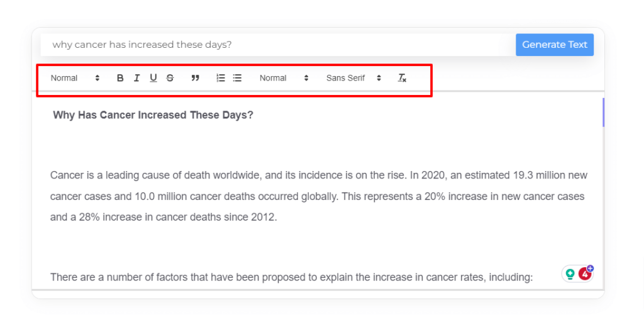The width and height of the screenshot is (644, 325).
Task: Open the red badge showing 4 issues
Action: click(586, 273)
